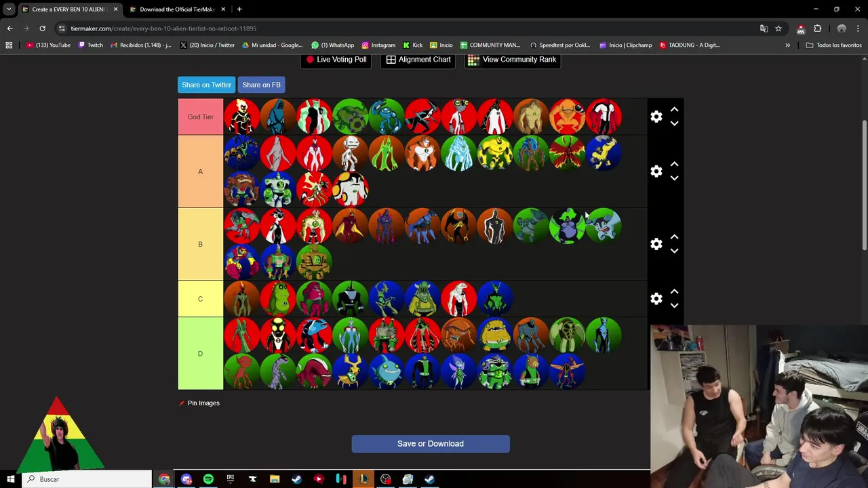Open a new browser tab
This screenshot has width=868, height=488.
pos(239,9)
